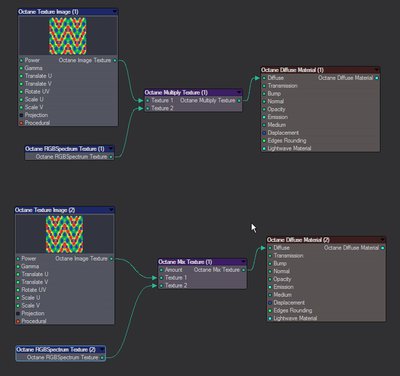Collapse Octane Texture Image (1) node via title arrow
400x376 pixels.
click(x=115, y=11)
